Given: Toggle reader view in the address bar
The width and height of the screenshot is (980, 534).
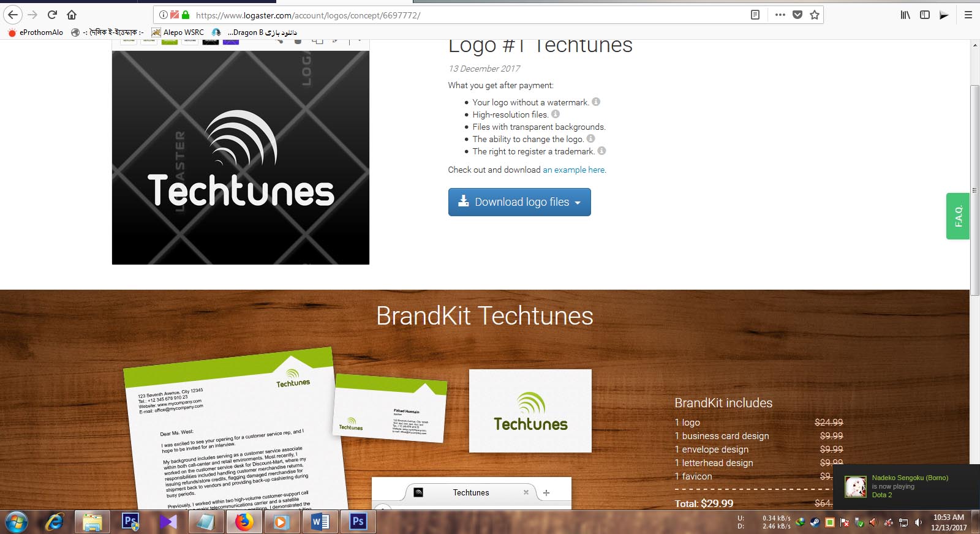Looking at the screenshot, I should coord(755,15).
